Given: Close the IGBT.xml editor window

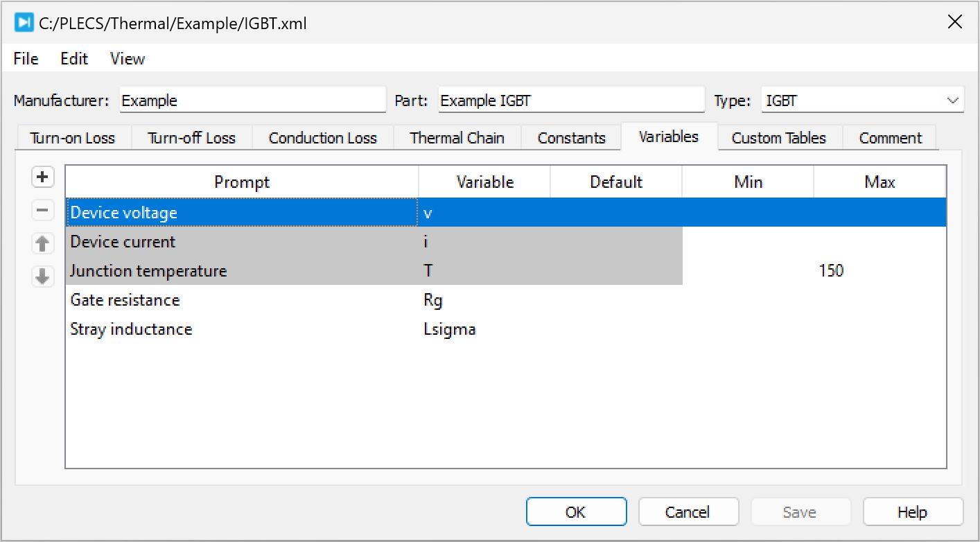Looking at the screenshot, I should (x=954, y=22).
